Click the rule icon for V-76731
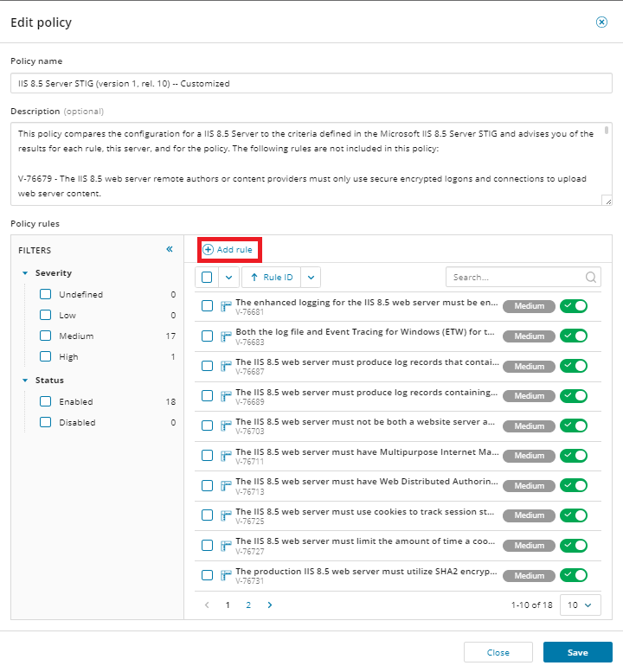Screen dimensions: 623x672 [x=226, y=576]
